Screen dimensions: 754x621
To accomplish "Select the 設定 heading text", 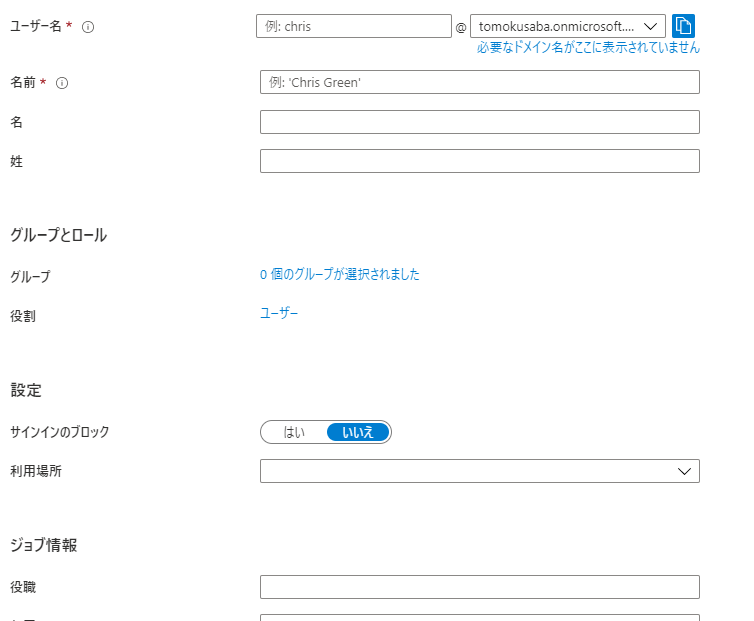I will (26, 390).
